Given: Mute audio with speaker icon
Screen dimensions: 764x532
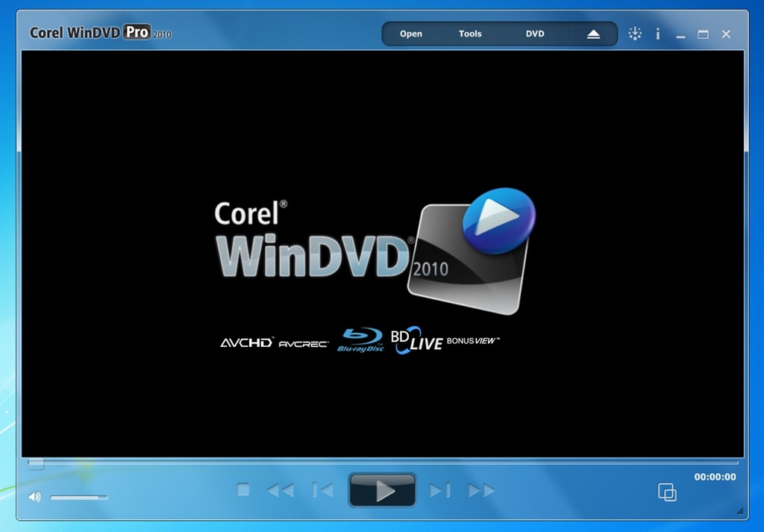Looking at the screenshot, I should [x=34, y=496].
